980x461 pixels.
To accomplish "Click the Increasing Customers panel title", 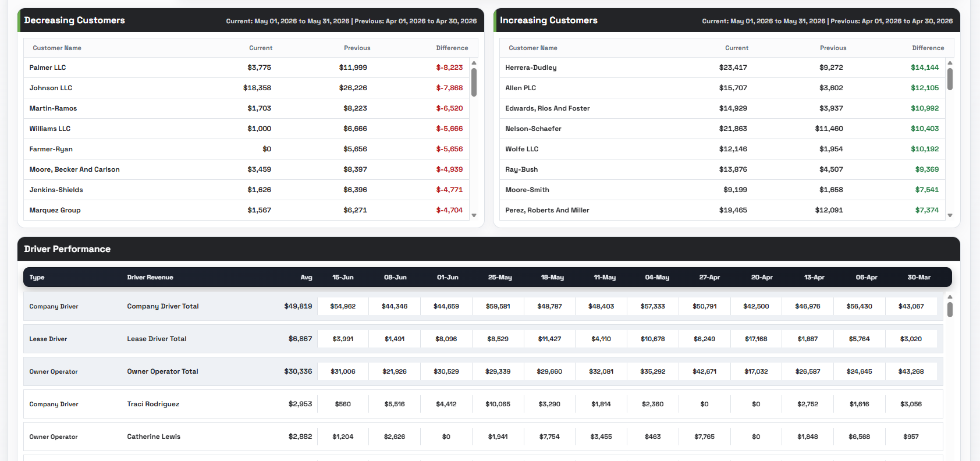I will point(549,20).
